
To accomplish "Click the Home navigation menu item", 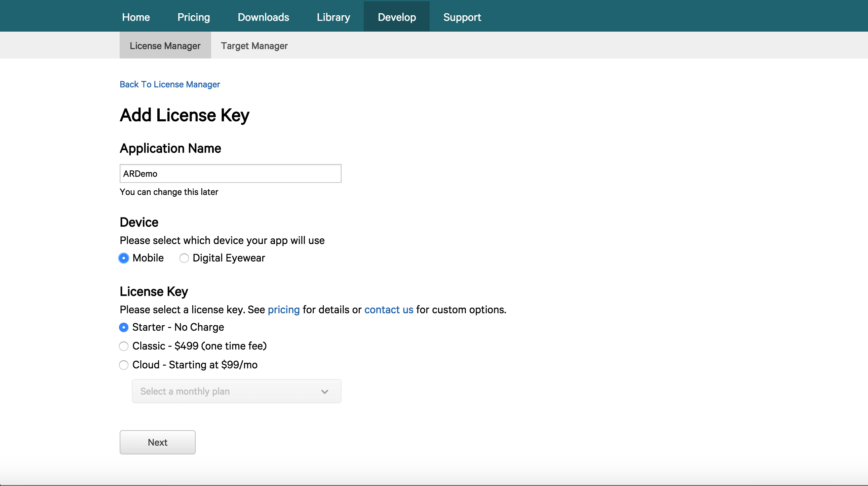I will pos(136,17).
